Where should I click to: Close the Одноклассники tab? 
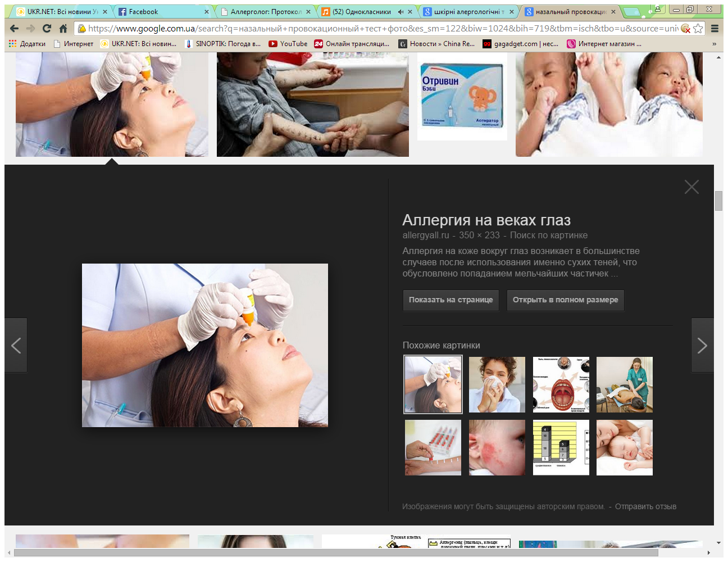coord(410,11)
